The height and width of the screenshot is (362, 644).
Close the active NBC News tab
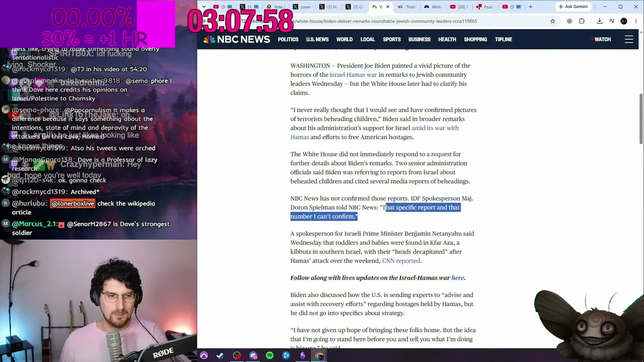387,7
